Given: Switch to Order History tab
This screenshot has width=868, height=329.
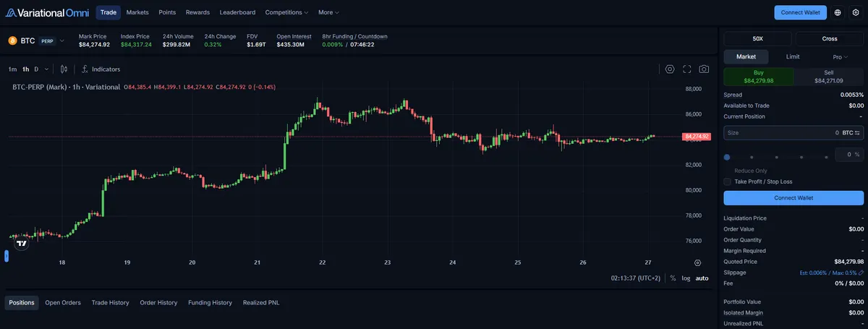Looking at the screenshot, I should pos(158,302).
